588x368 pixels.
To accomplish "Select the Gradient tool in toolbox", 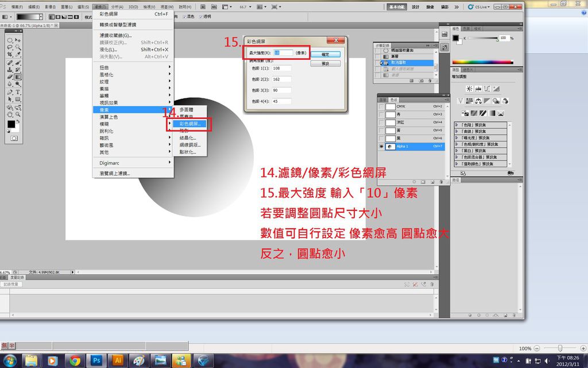I will point(18,76).
